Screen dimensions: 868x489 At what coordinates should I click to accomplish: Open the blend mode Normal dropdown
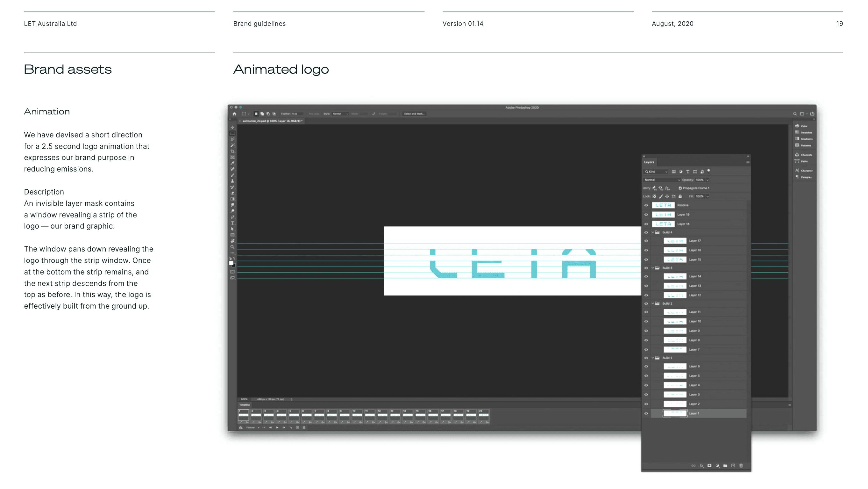pos(662,180)
